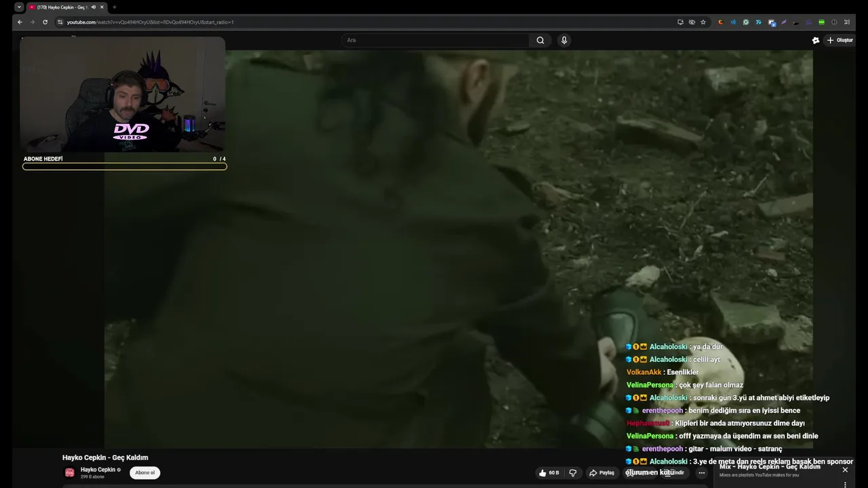Click the YouTube search magnifier button
The width and height of the screenshot is (868, 488).
pyautogui.click(x=540, y=40)
